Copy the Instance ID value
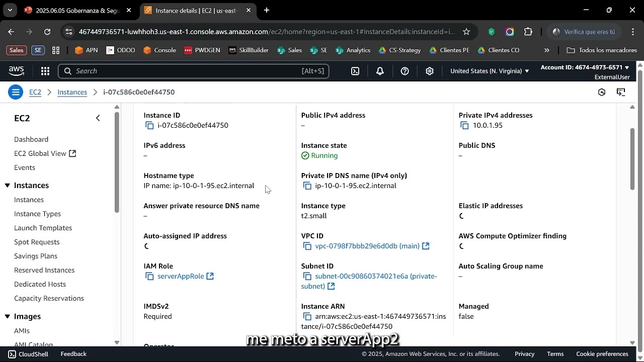Viewport: 644px width, 362px height. coord(149,126)
